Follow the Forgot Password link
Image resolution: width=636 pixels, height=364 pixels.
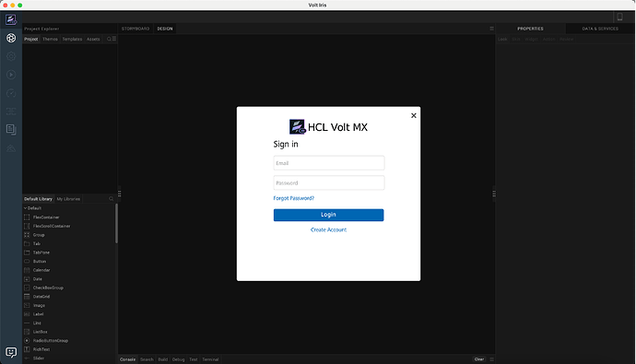(294, 198)
